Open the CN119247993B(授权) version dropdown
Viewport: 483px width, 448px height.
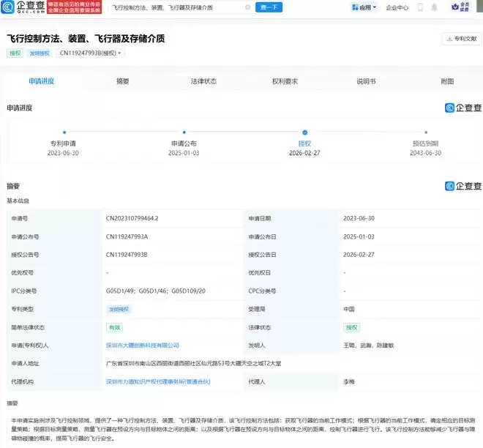[x=91, y=53]
